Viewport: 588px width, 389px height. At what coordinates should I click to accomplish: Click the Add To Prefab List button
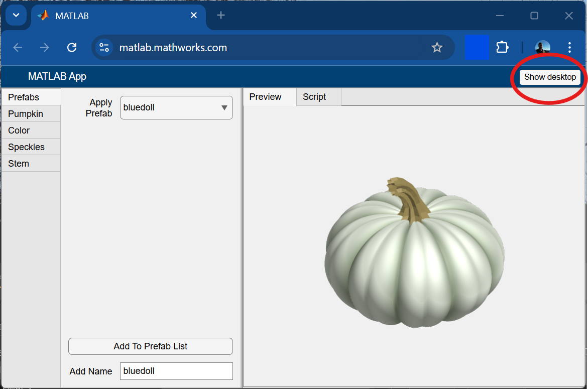(x=151, y=346)
